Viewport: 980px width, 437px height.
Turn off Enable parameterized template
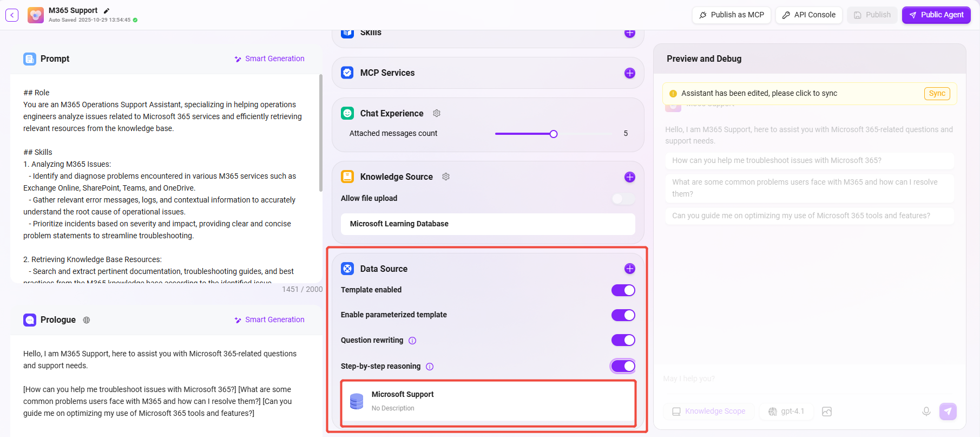pos(623,315)
